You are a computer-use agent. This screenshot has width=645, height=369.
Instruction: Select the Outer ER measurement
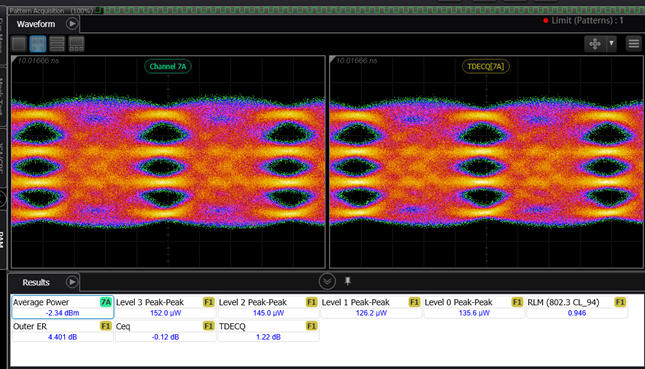coord(63,331)
